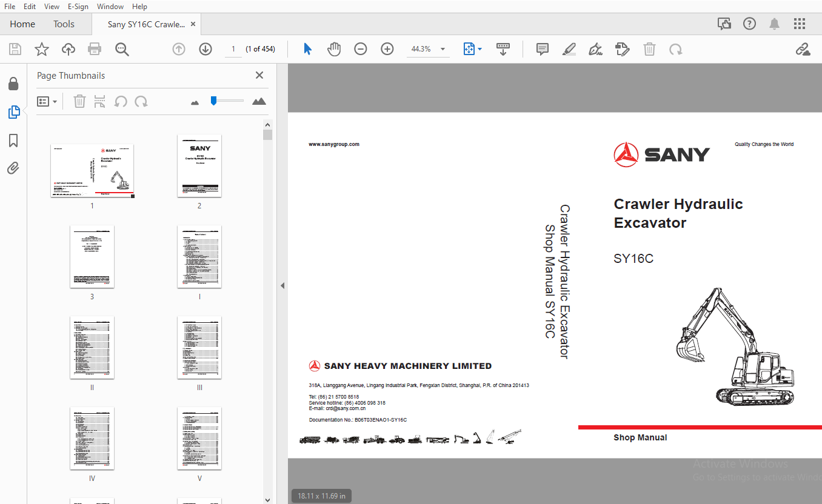Click the rotate/redo icon in toolbar
Screen dimensions: 822x504
pyautogui.click(x=676, y=49)
